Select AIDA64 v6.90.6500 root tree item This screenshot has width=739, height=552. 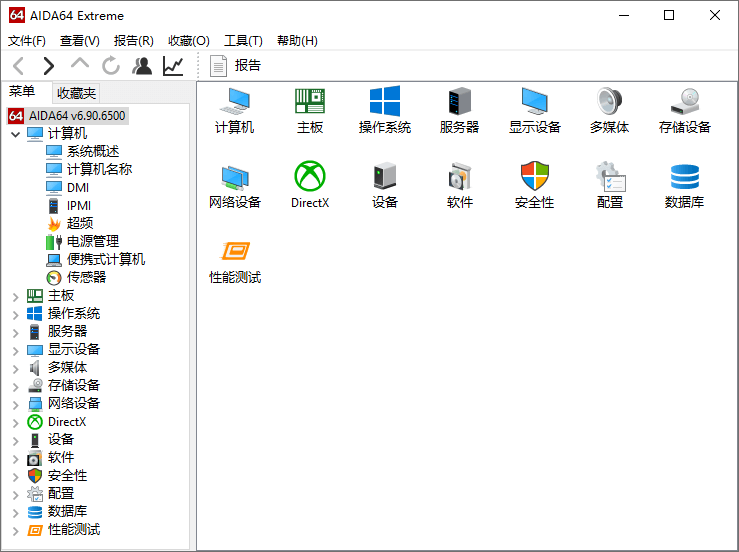(67, 115)
